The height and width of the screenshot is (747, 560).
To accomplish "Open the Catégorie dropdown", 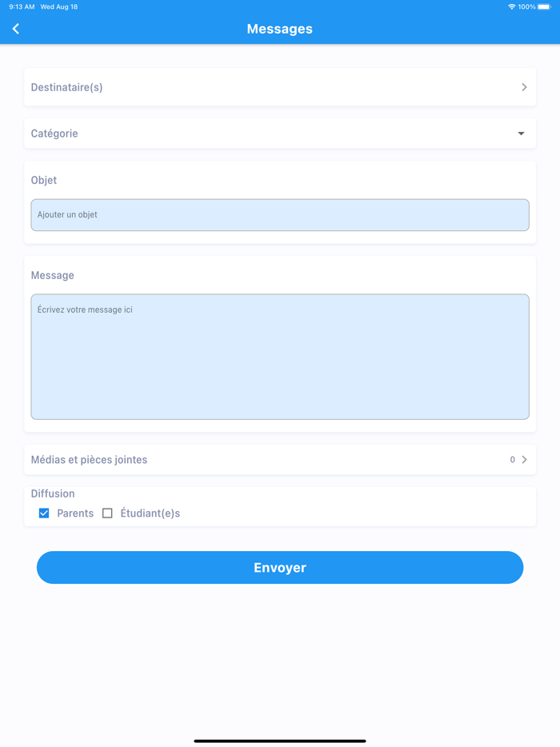I will (x=280, y=134).
